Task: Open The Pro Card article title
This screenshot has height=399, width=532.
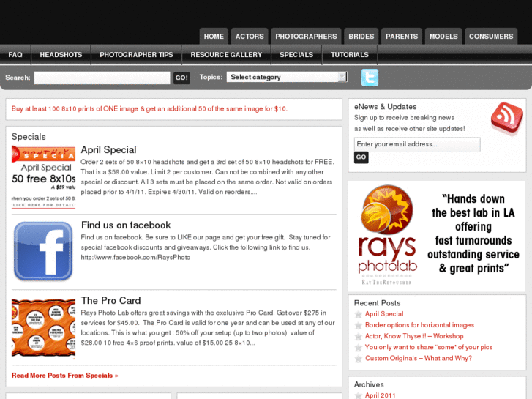Action: [x=110, y=300]
